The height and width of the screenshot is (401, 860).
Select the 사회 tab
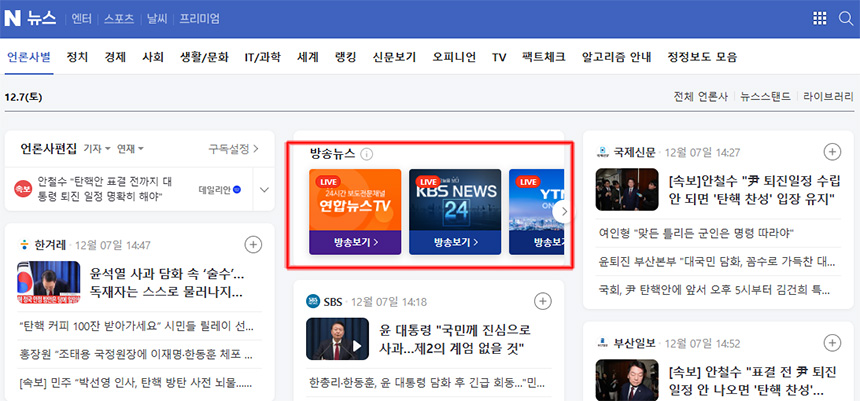click(153, 57)
